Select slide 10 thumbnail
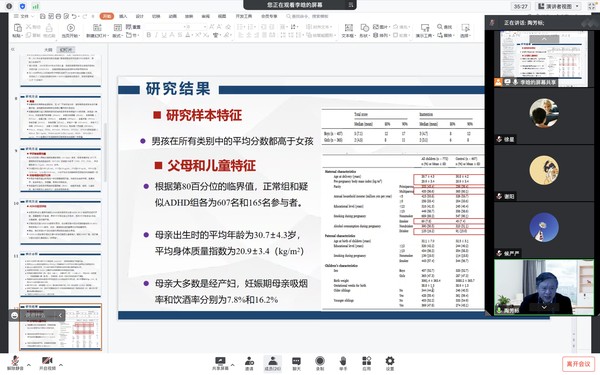The width and height of the screenshot is (600, 375). (x=61, y=222)
